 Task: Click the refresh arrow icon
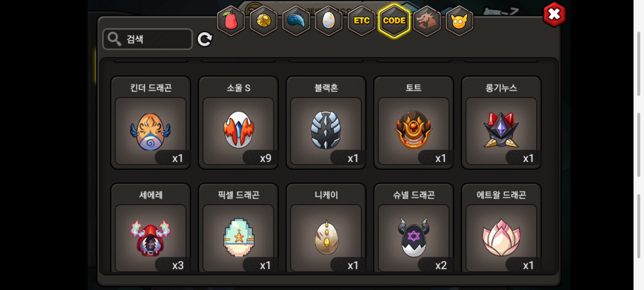coord(205,39)
